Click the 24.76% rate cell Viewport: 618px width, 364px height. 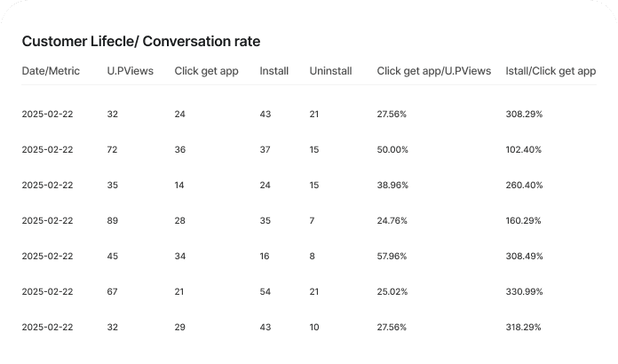tap(392, 221)
